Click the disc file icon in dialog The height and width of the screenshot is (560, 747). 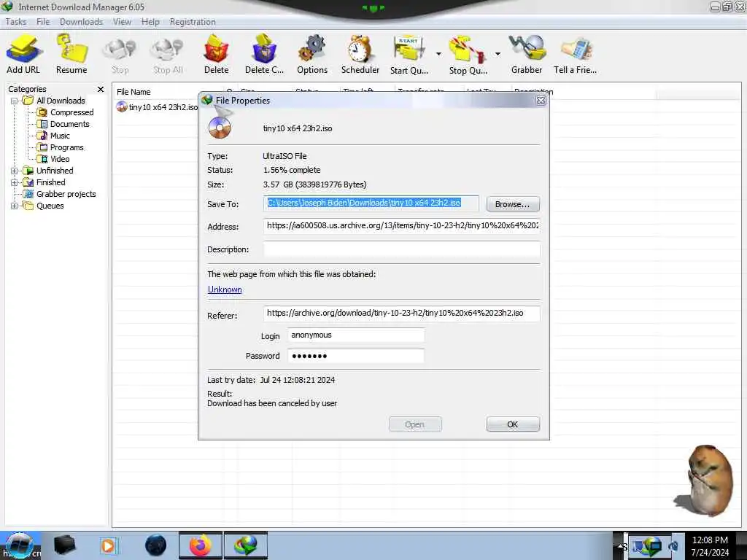click(x=220, y=128)
